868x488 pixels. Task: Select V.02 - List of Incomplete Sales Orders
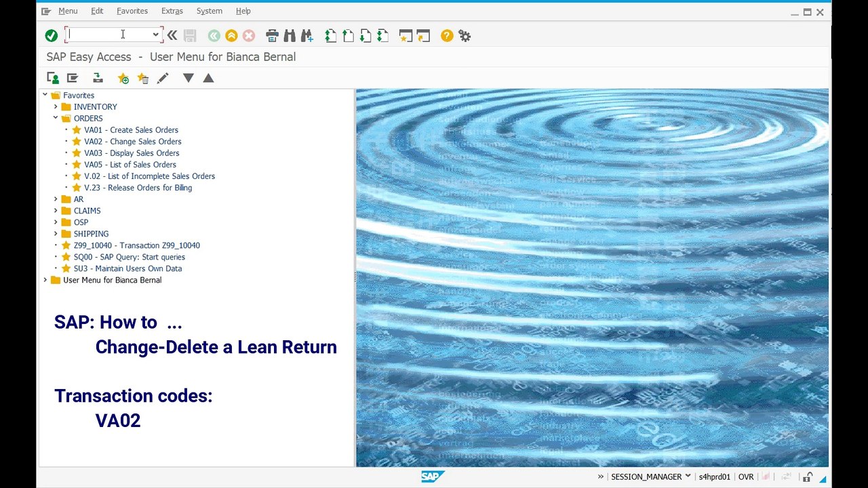(149, 176)
